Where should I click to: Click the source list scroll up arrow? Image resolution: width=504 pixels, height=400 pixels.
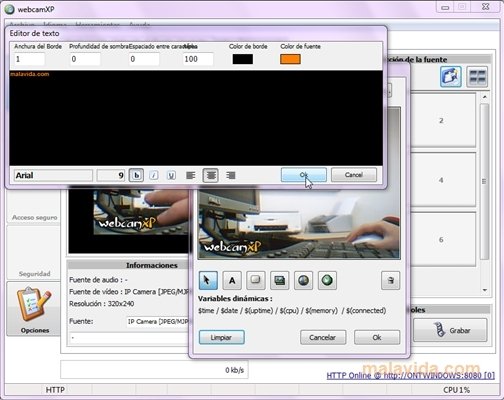(485, 97)
